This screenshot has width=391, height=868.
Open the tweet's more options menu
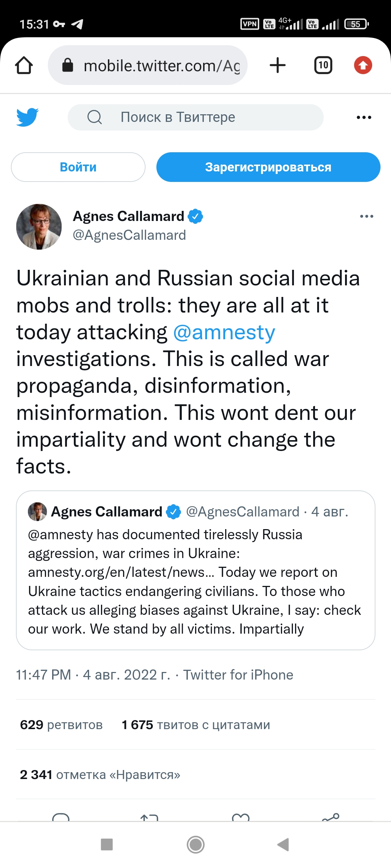(x=366, y=216)
